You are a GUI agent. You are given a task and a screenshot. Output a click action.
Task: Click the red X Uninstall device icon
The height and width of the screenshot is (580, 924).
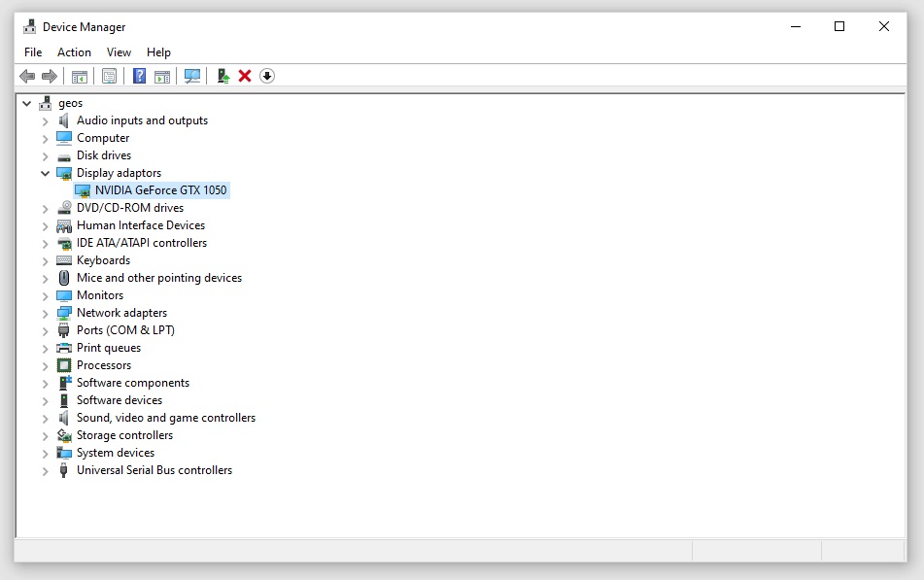coord(245,76)
